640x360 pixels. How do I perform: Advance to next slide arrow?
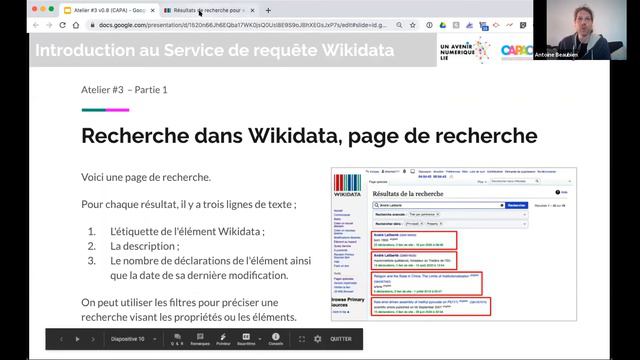point(93,339)
